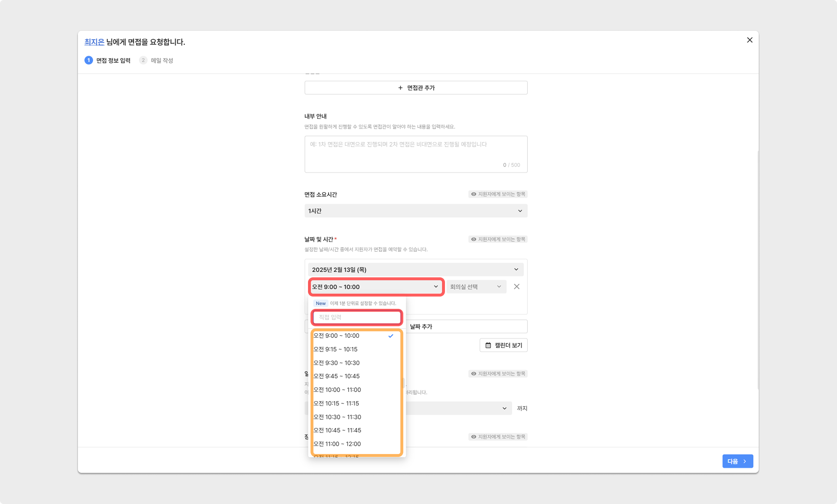Click the eye icon badge above 까지 dropdown

474,374
